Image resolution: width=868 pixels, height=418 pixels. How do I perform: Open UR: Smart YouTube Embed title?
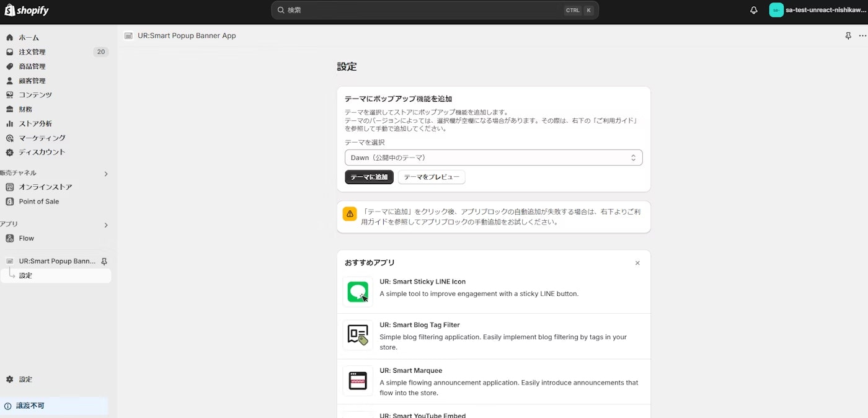423,415
